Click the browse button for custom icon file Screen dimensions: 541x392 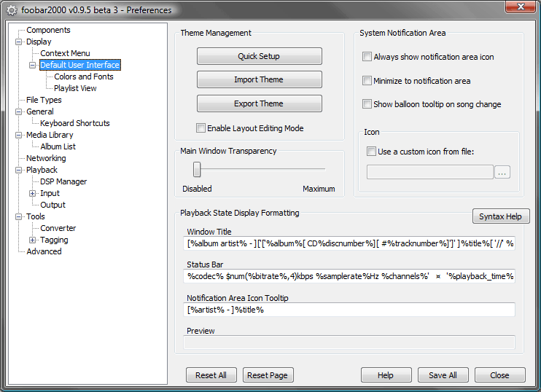coord(502,173)
